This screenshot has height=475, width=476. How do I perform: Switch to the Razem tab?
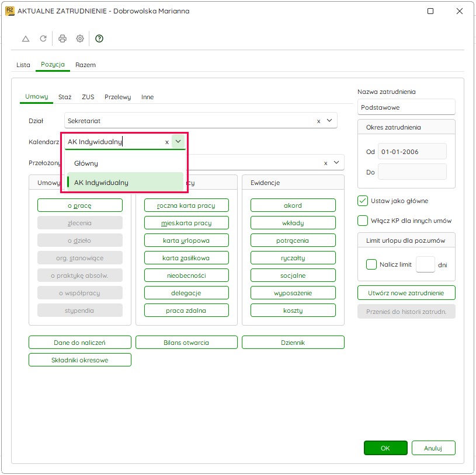coord(86,65)
